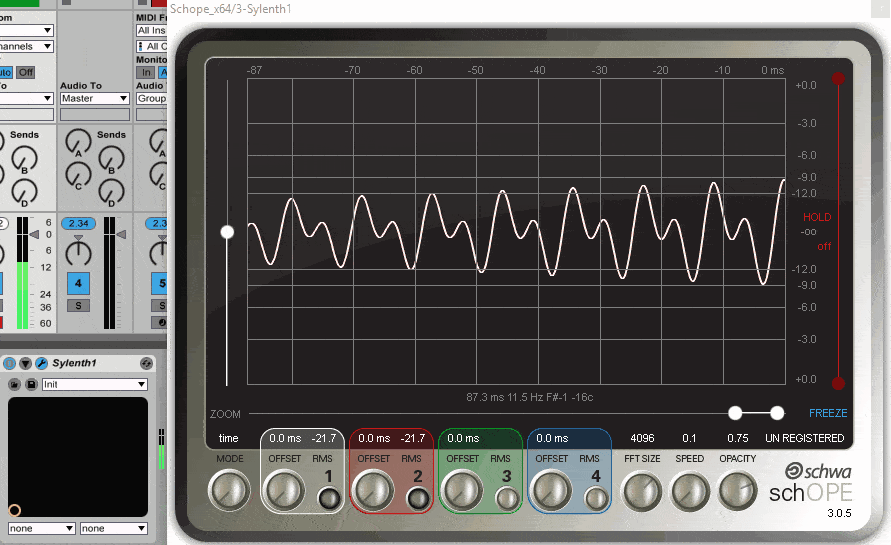Click the time mode value label
The height and width of the screenshot is (545, 891).
[228, 438]
